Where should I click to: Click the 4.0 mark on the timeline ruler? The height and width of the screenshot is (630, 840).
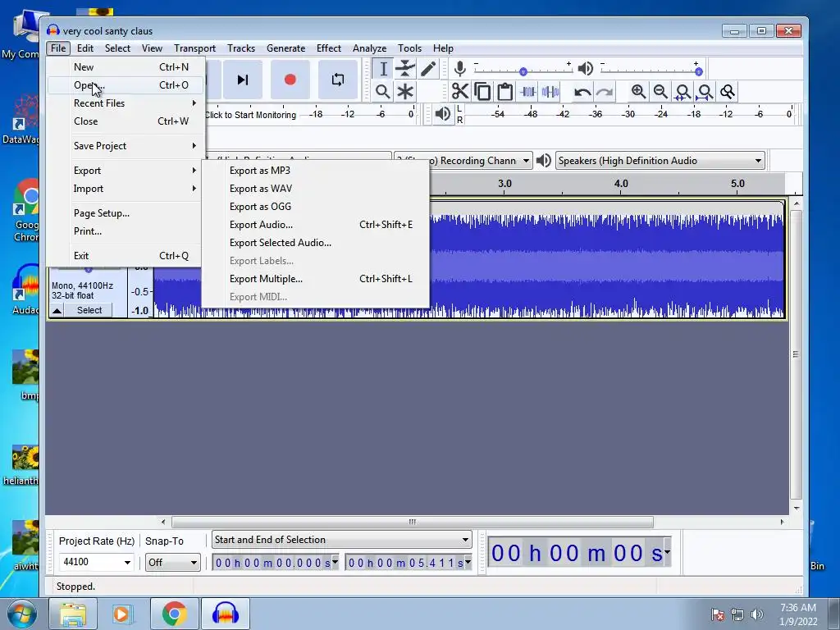(x=621, y=183)
